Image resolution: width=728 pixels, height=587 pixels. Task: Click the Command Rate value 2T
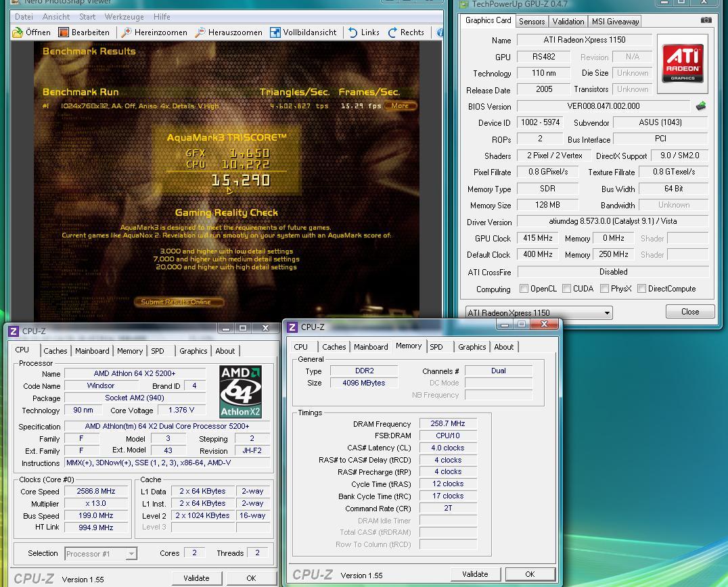[x=448, y=508]
